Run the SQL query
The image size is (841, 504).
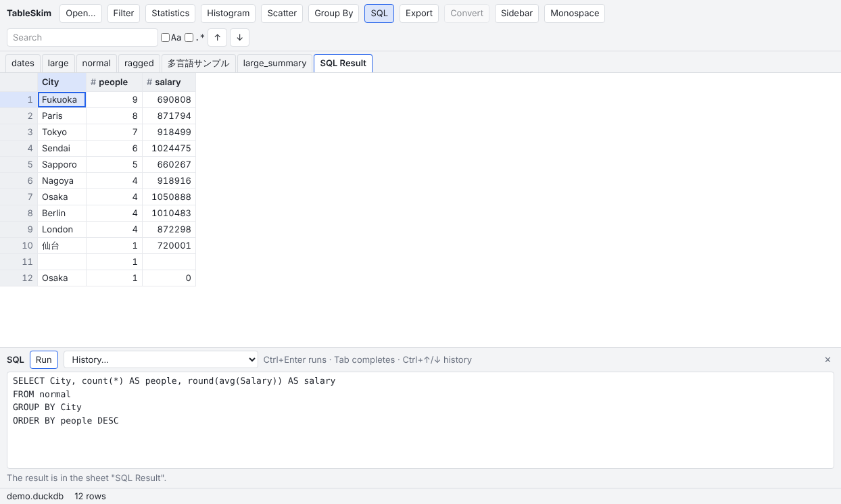pos(44,359)
